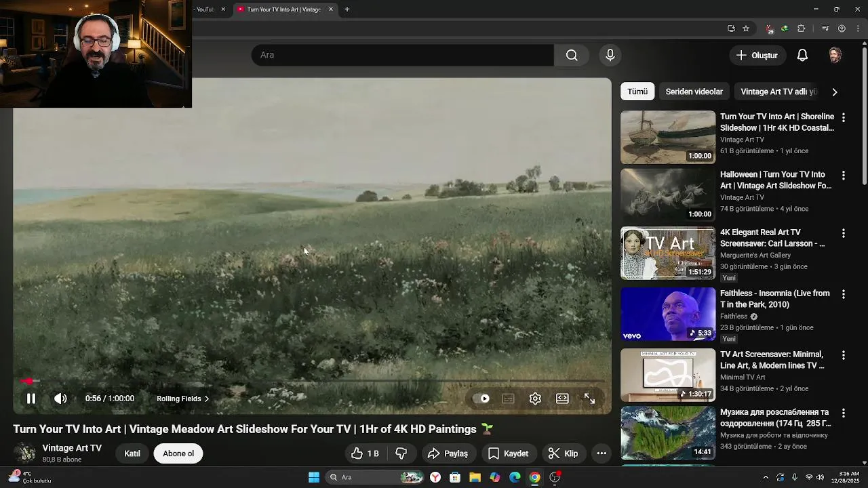Screen dimensions: 868x488
Task: Enter fullscreen from the player controls
Action: [589, 399]
